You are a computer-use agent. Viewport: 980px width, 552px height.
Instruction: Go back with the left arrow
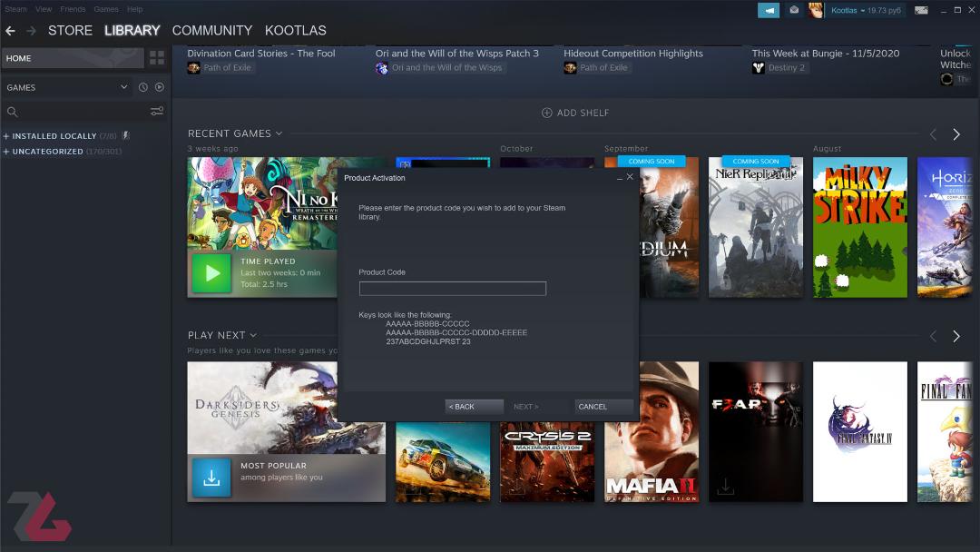pos(10,31)
